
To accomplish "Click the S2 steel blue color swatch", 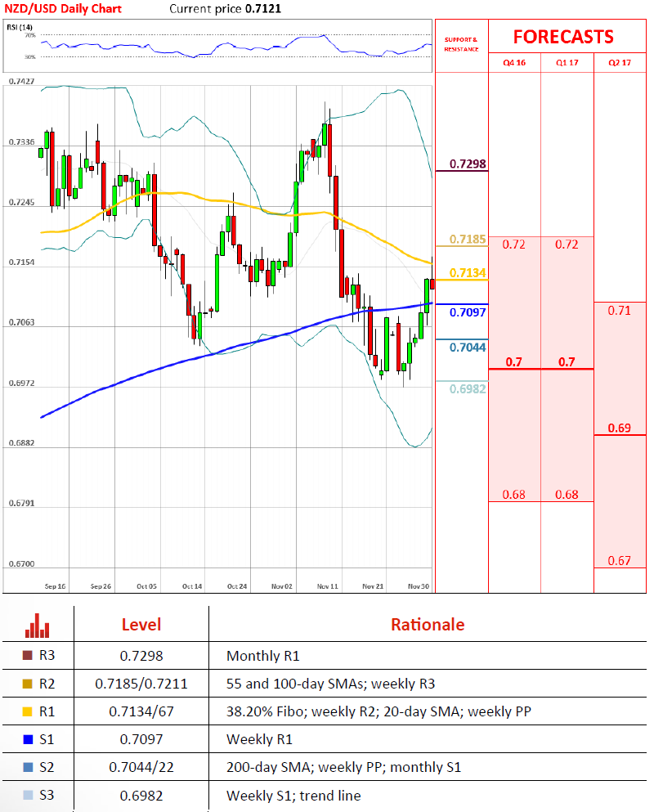I will click(28, 767).
